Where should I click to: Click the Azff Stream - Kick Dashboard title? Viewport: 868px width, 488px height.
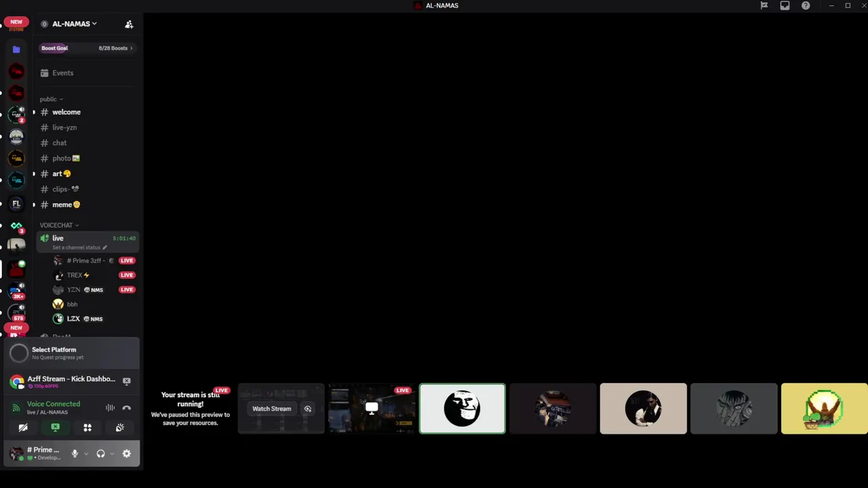[71, 379]
